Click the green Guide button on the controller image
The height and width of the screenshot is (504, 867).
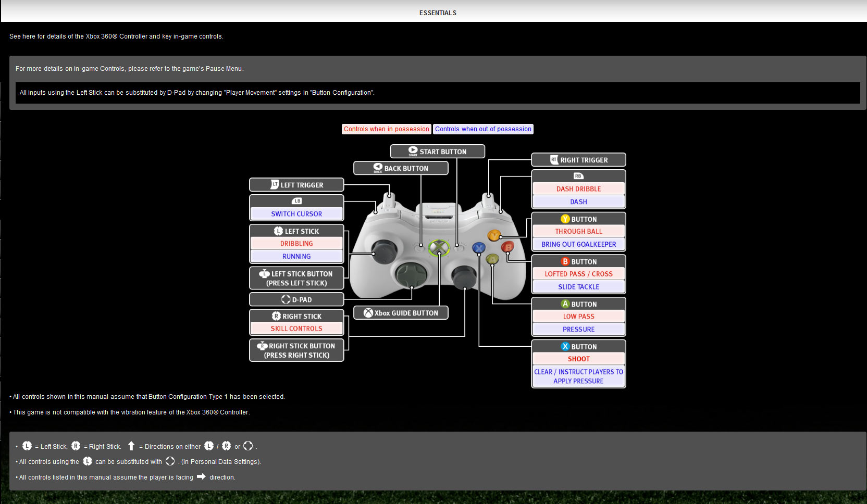tap(439, 248)
